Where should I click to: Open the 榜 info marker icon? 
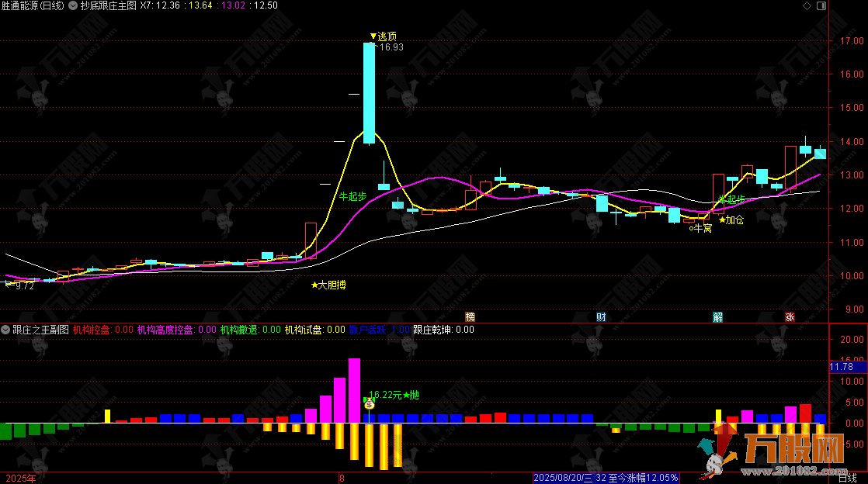pyautogui.click(x=470, y=316)
